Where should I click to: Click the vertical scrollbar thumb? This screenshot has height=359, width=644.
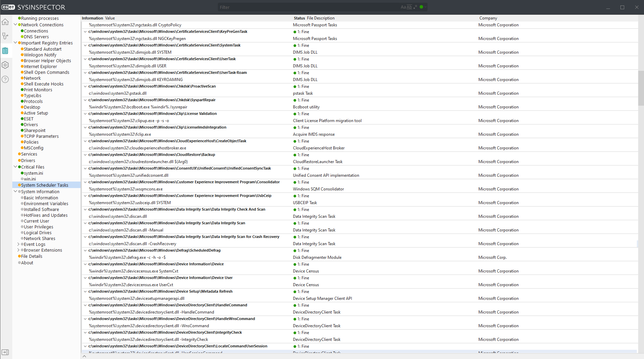tap(641, 88)
